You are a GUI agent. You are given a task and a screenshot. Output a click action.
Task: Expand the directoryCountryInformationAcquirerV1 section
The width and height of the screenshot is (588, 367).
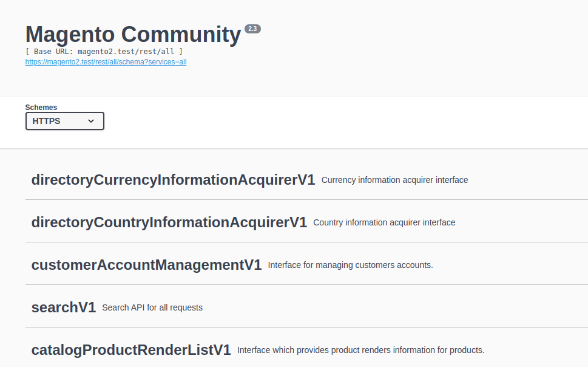(169, 222)
